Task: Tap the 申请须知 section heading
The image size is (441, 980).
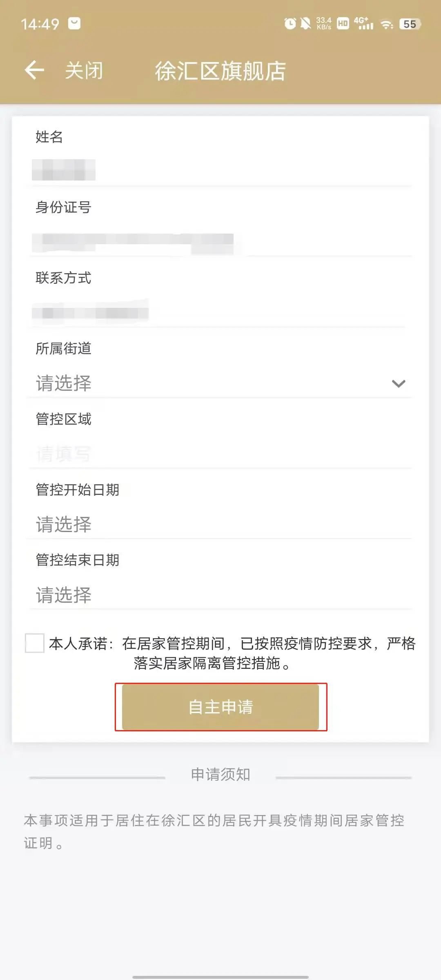Action: pos(220,775)
